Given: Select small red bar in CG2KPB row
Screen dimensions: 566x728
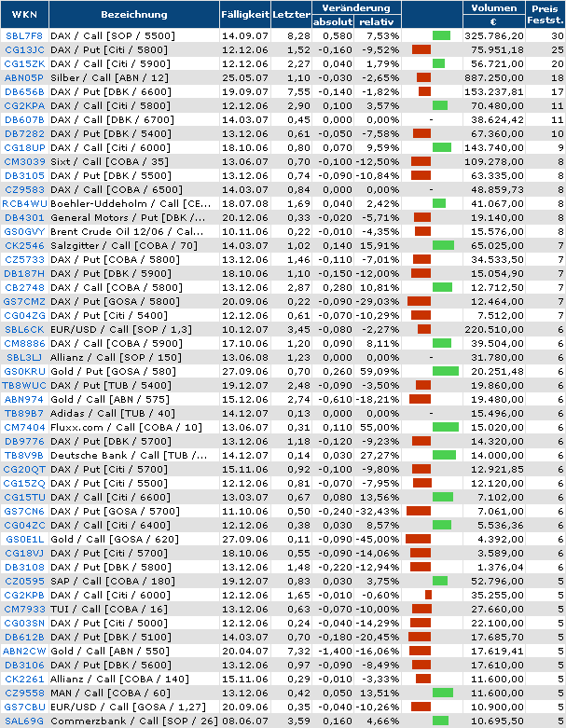Looking at the screenshot, I should tap(428, 595).
